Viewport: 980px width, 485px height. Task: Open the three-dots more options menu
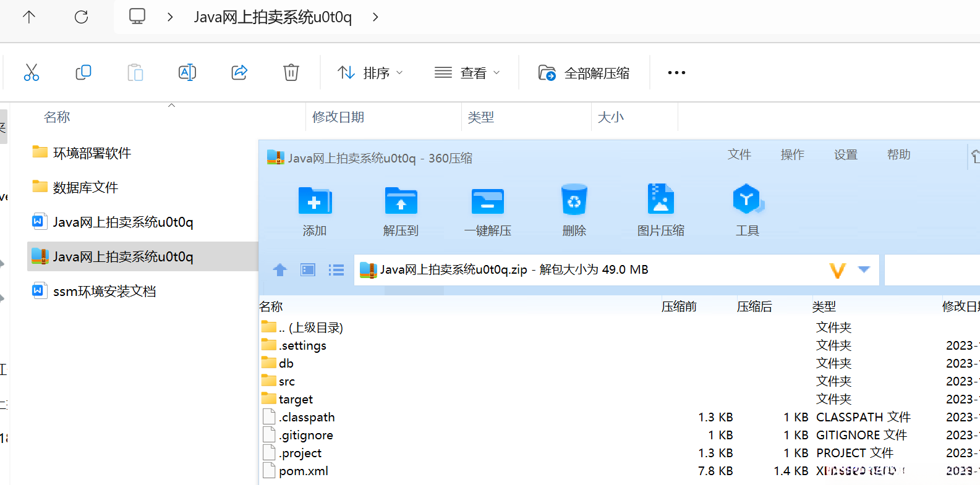pyautogui.click(x=676, y=73)
